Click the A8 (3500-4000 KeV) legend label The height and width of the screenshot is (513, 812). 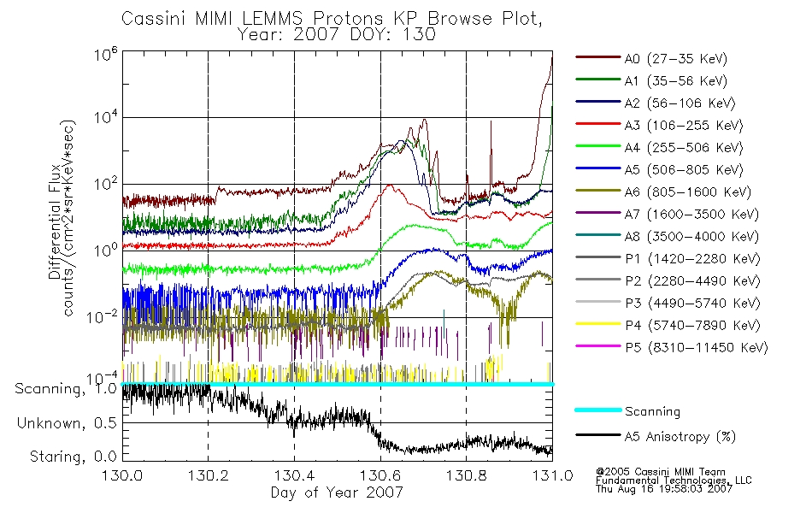[691, 237]
